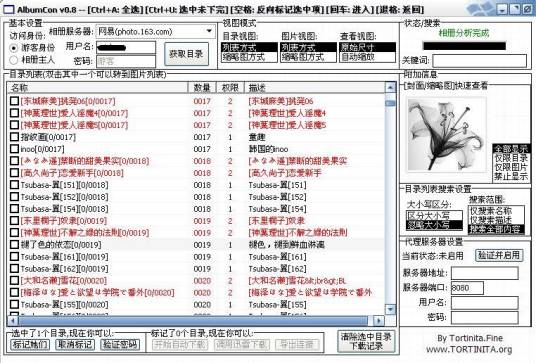536x363 pixels.
Task: Click the horizontal scroll-right arrow icon
Action: click(x=378, y=321)
